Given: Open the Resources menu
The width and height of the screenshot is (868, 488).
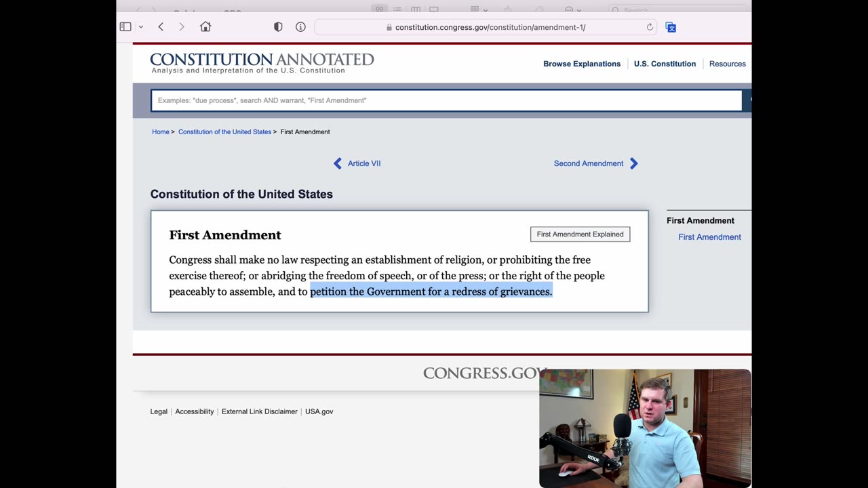Looking at the screenshot, I should click(x=728, y=64).
